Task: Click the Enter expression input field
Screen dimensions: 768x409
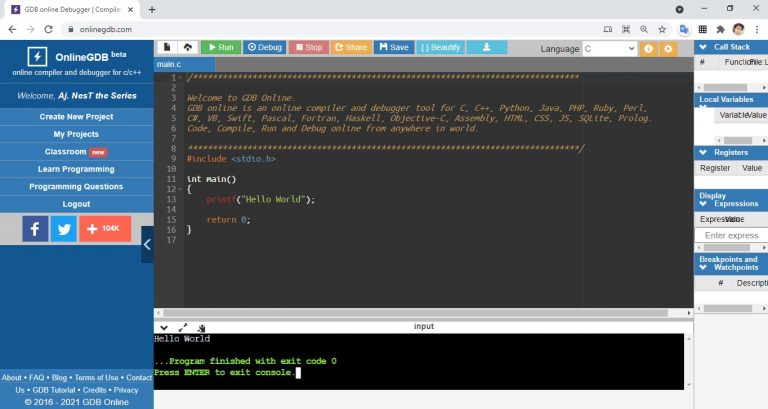Action: [730, 235]
